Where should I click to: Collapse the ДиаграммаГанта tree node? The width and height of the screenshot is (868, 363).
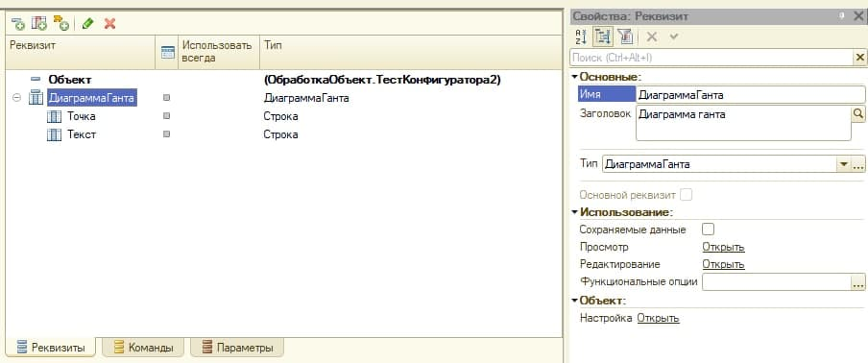click(x=16, y=98)
